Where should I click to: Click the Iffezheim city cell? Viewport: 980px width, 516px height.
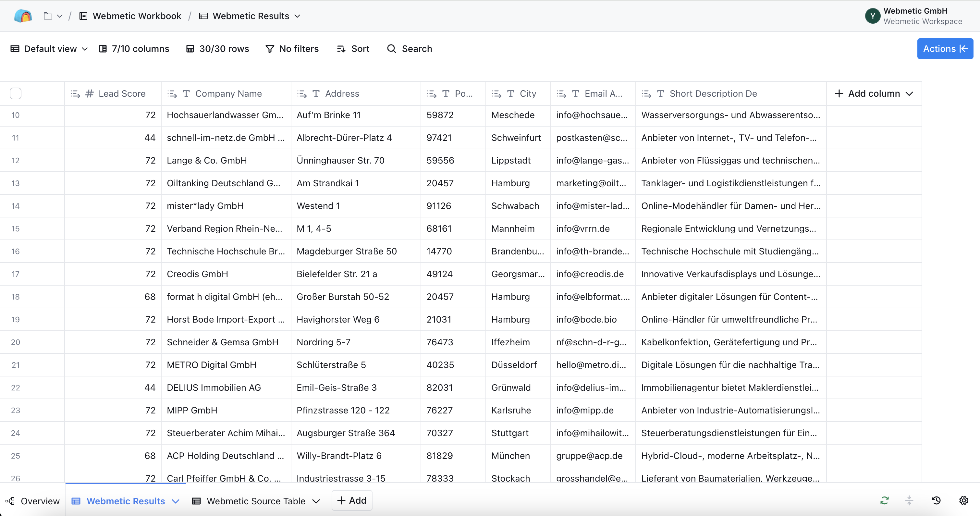tap(518, 342)
